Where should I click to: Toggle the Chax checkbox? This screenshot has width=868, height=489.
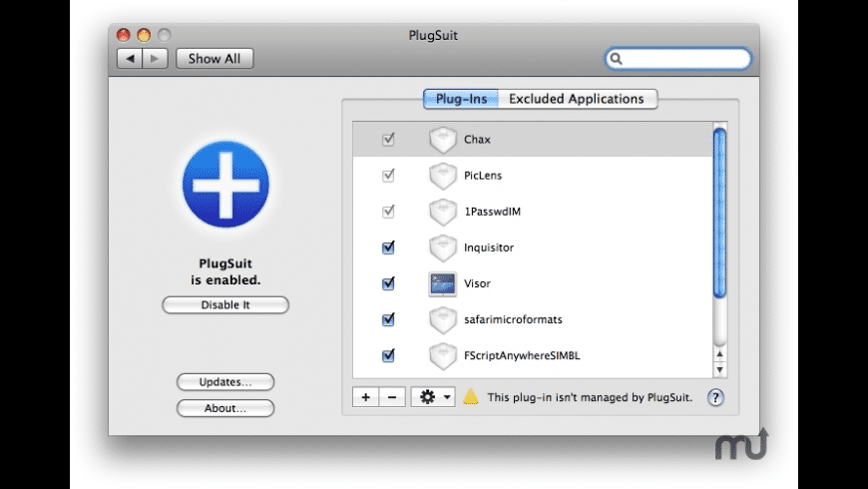(x=389, y=139)
